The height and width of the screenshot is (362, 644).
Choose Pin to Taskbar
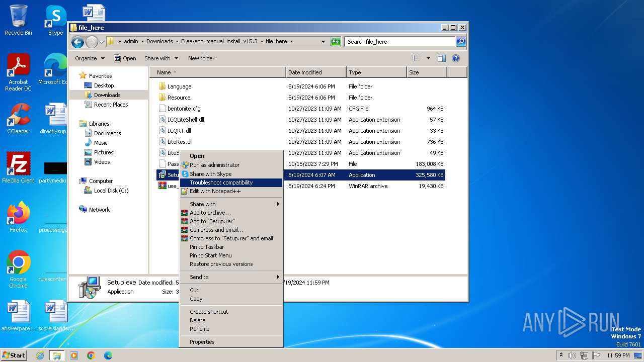pos(231,247)
